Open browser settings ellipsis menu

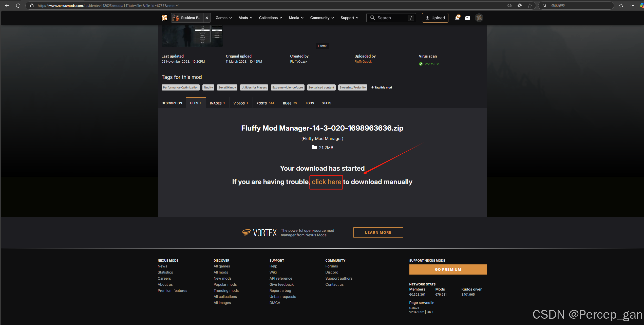pyautogui.click(x=632, y=6)
